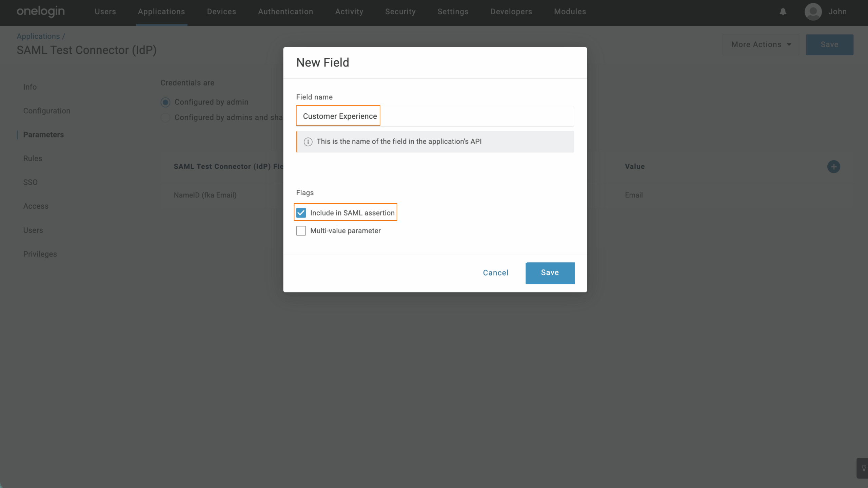Click the notification bell icon
This screenshot has height=488, width=868.
[783, 12]
